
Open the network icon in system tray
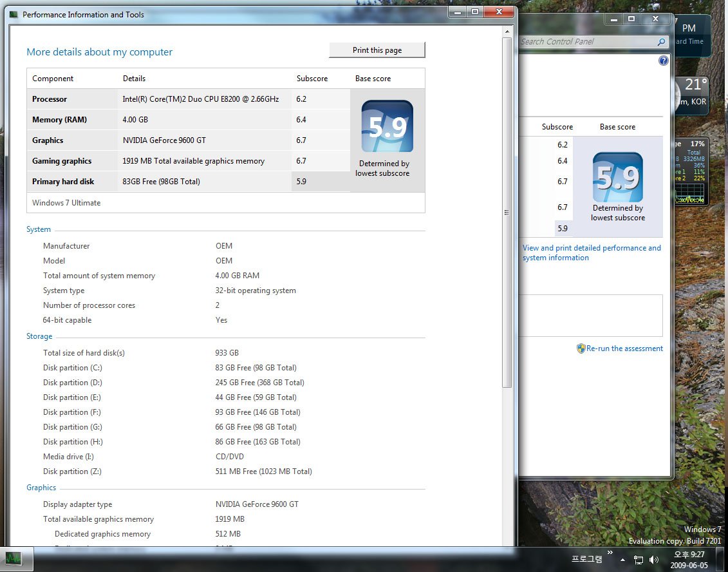(x=639, y=560)
